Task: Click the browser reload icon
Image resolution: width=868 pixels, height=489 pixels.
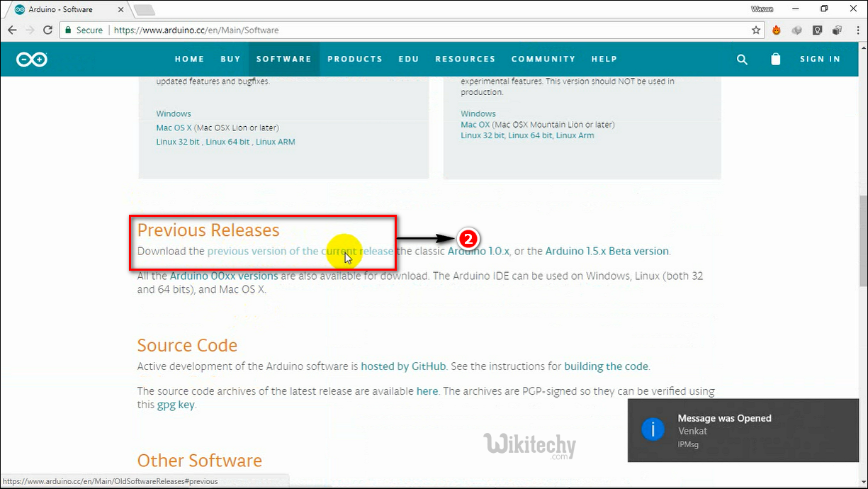Action: pos(47,30)
